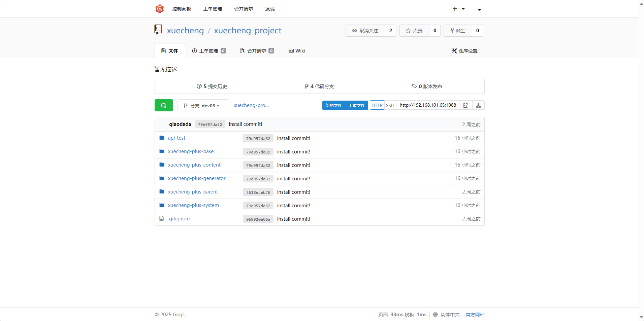The height and width of the screenshot is (321, 644).
Task: Open xuecheng-plus-content folder
Action: pyautogui.click(x=194, y=165)
